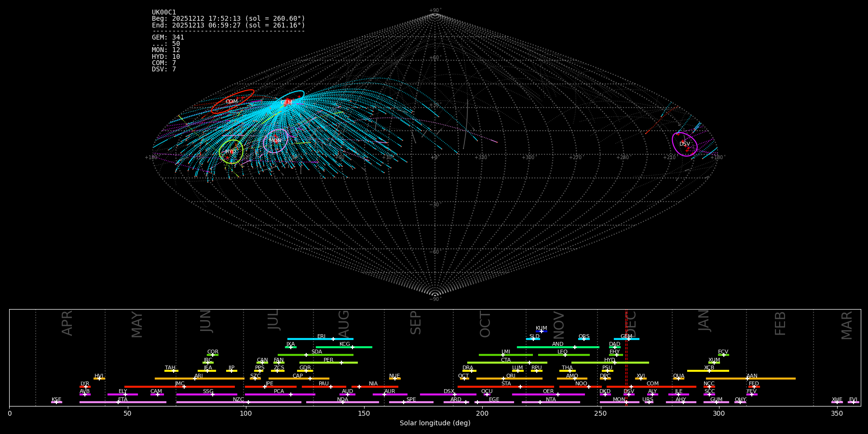
Task: Select the End: 20251213 06:59:27 line
Action: [229, 25]
